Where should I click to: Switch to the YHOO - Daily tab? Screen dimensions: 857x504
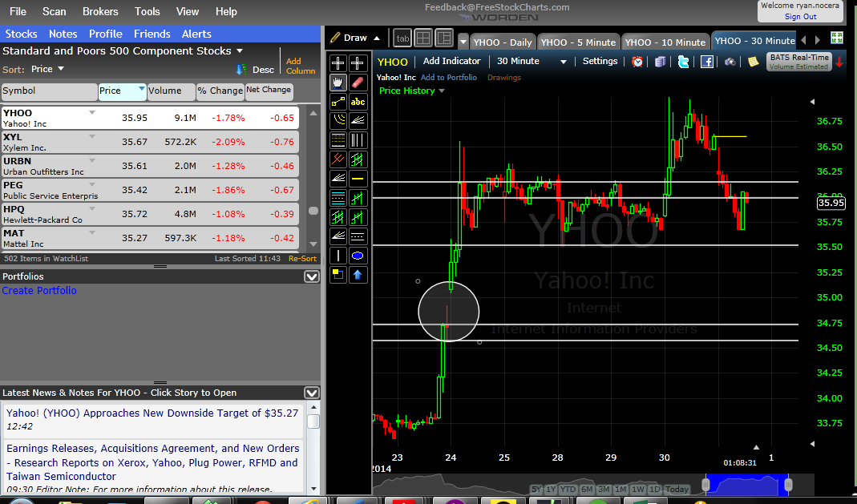(x=502, y=42)
